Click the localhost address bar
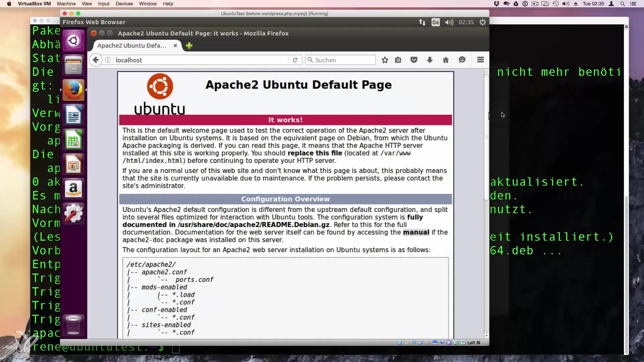The width and height of the screenshot is (644, 362). (x=201, y=60)
